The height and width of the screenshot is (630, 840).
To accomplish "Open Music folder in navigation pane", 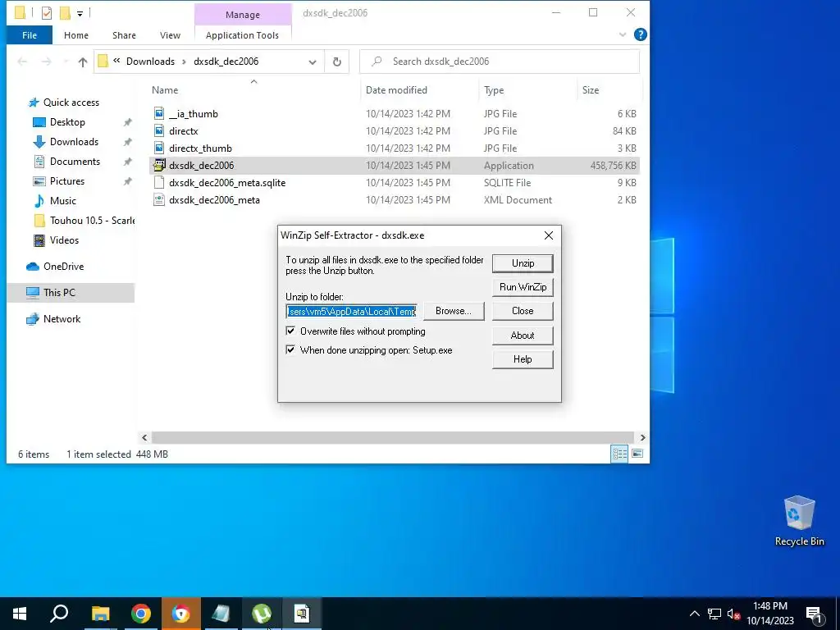I will 62,201.
